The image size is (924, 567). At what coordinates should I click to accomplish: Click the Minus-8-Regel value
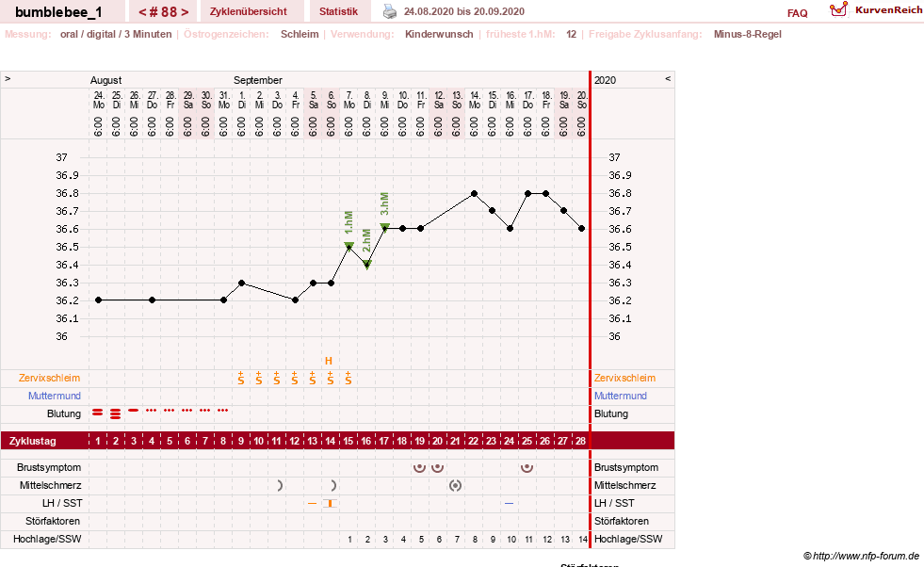747,34
